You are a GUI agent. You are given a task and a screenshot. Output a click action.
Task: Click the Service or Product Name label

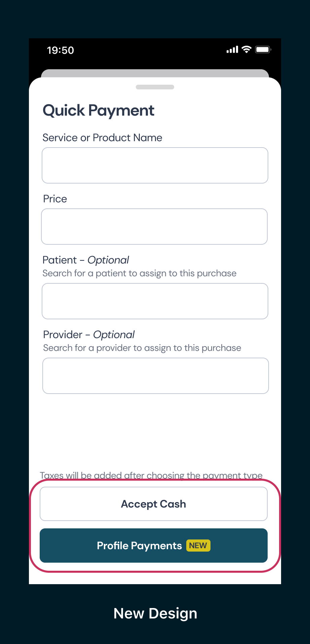pos(102,138)
